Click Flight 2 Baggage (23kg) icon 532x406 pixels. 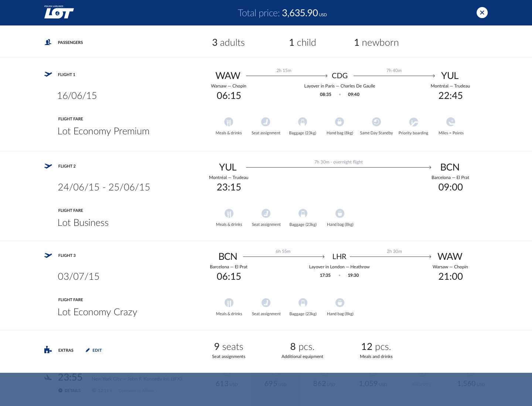(x=303, y=213)
